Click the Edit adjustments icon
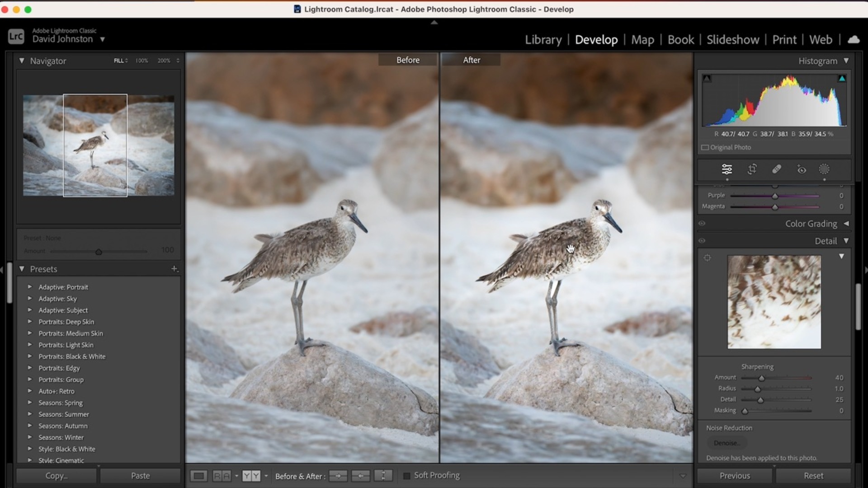The height and width of the screenshot is (488, 868). (726, 169)
